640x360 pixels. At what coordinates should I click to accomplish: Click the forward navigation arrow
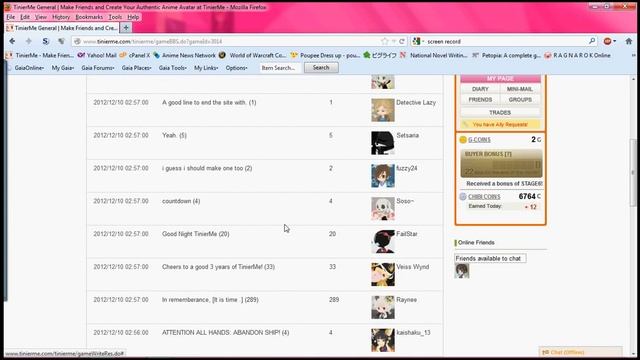coord(29,41)
